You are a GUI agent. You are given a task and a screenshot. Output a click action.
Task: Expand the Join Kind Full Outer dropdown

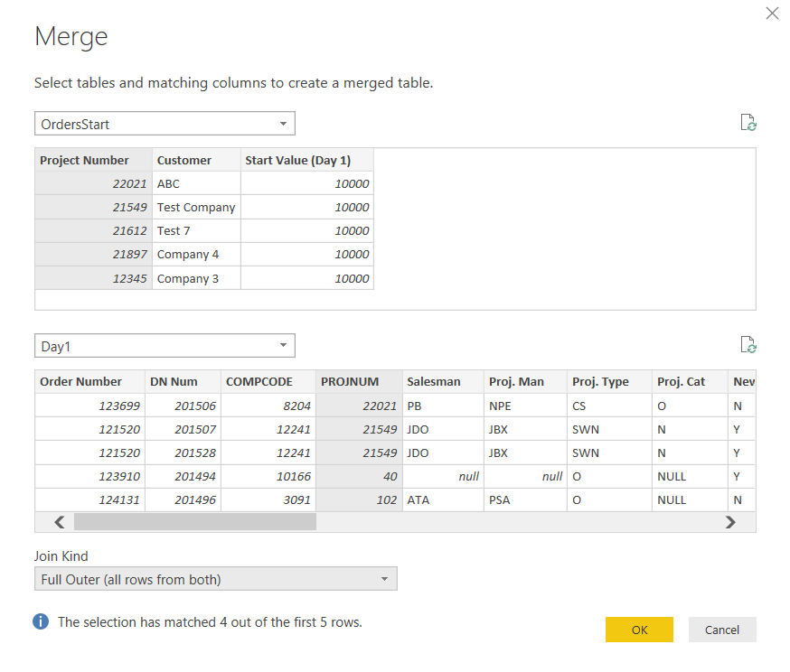coord(216,579)
